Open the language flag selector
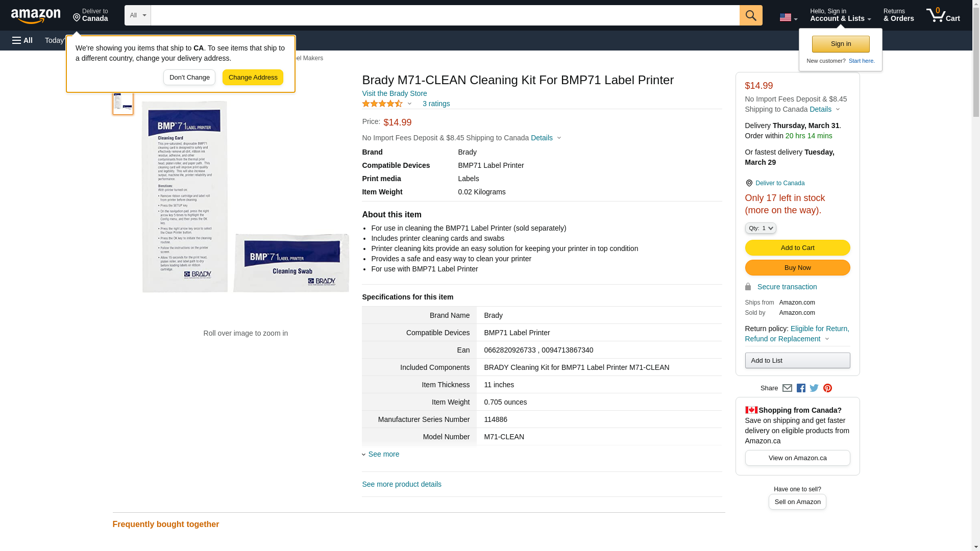The width and height of the screenshot is (980, 551). [788, 17]
